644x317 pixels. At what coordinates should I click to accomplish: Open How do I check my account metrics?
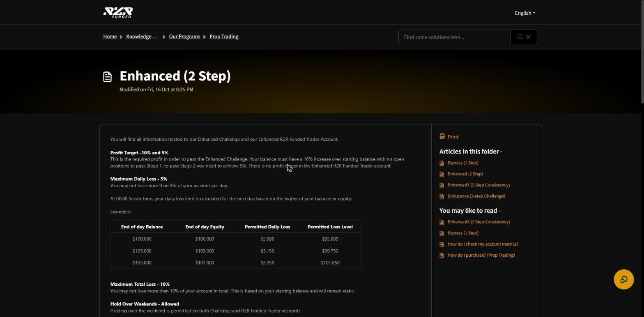tap(483, 244)
